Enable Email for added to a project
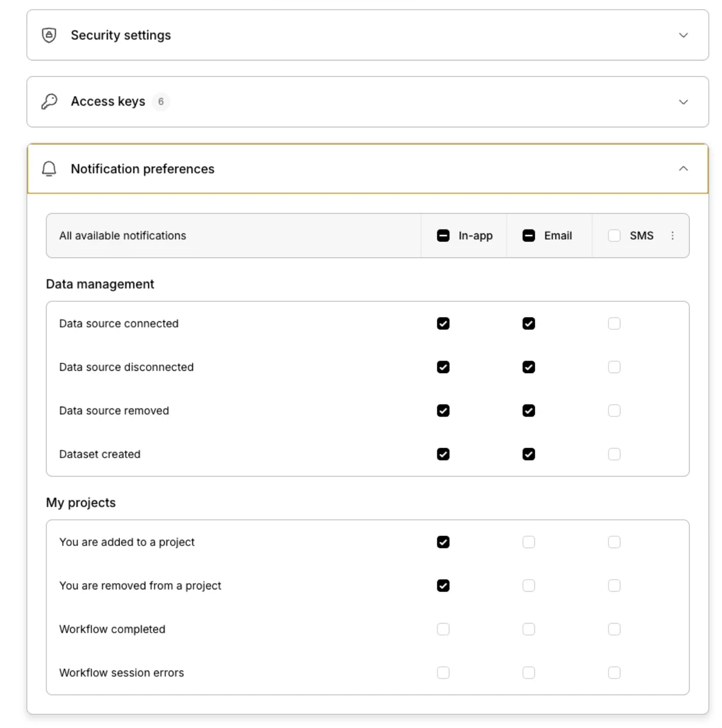 (x=529, y=542)
